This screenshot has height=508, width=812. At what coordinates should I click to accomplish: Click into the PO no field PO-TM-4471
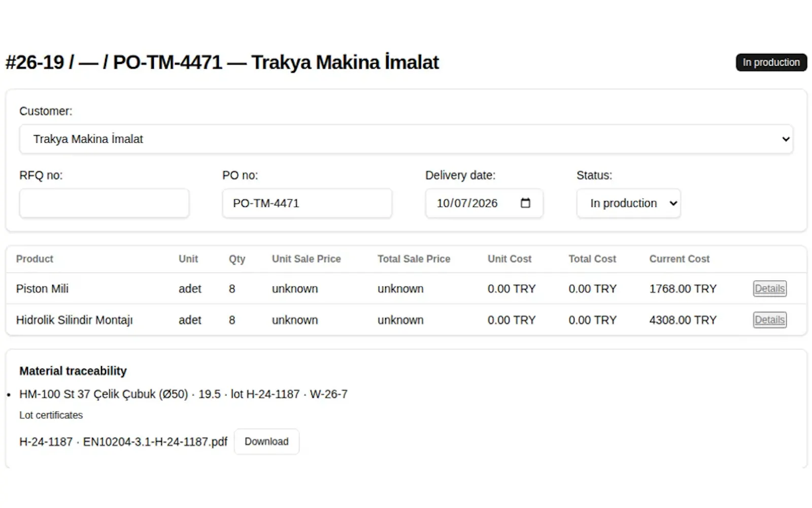pyautogui.click(x=307, y=203)
